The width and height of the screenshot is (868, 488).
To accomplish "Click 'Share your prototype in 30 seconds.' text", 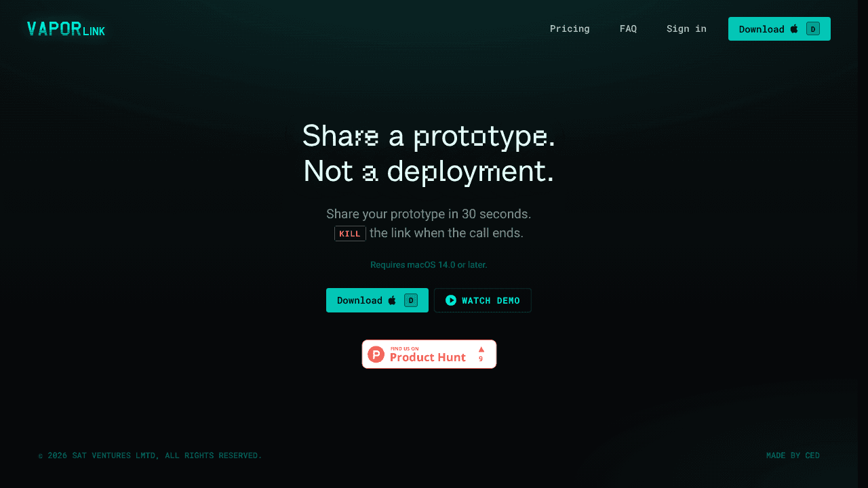I will 429,214.
